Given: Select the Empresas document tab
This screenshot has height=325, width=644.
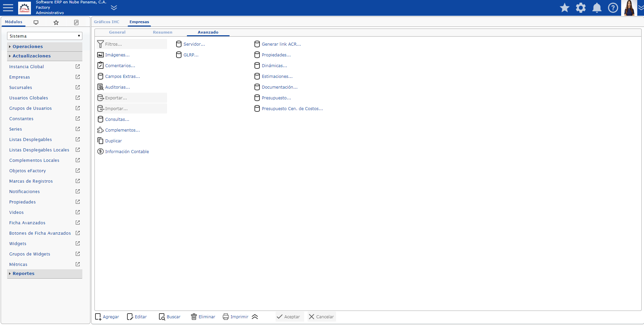Looking at the screenshot, I should coord(139,22).
